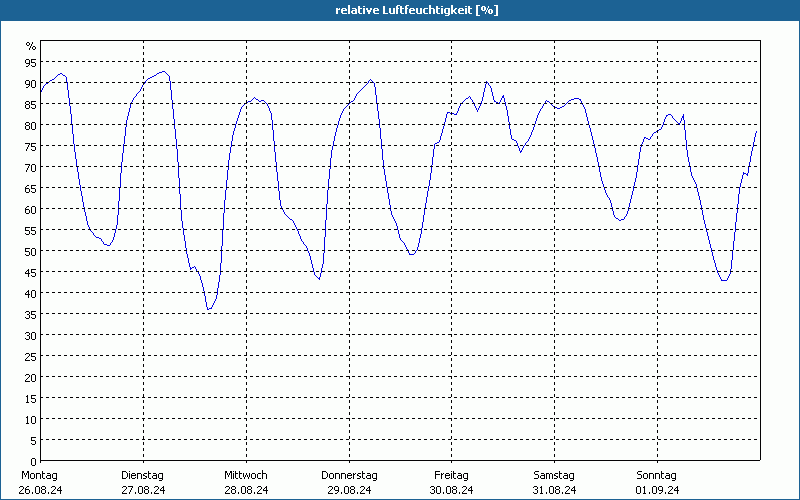Select the 'Freitag' day label

[x=451, y=475]
